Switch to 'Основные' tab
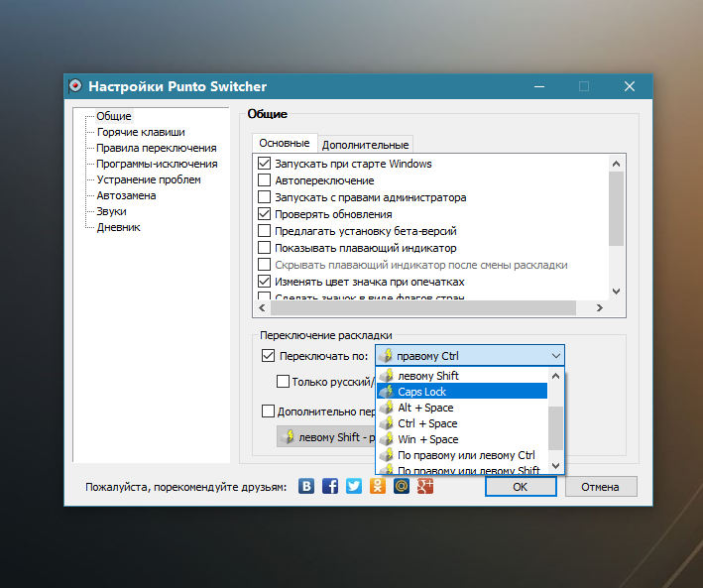The image size is (703, 588). point(285,143)
